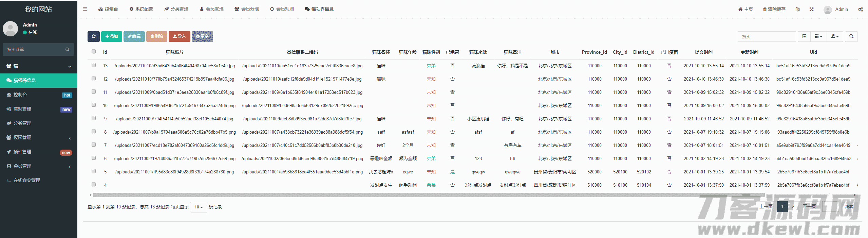Open the column visibility grid dropdown
The height and width of the screenshot is (238, 868).
(x=818, y=36)
